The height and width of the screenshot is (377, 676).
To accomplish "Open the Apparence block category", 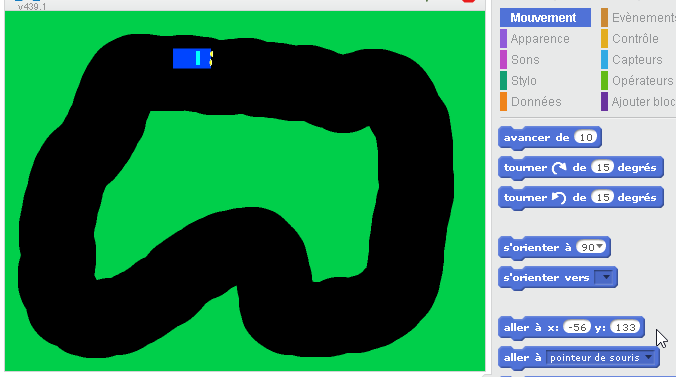I will [540, 39].
